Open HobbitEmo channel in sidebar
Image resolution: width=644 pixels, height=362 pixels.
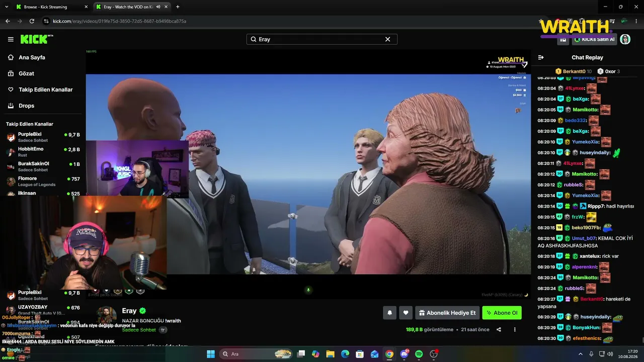point(43,152)
